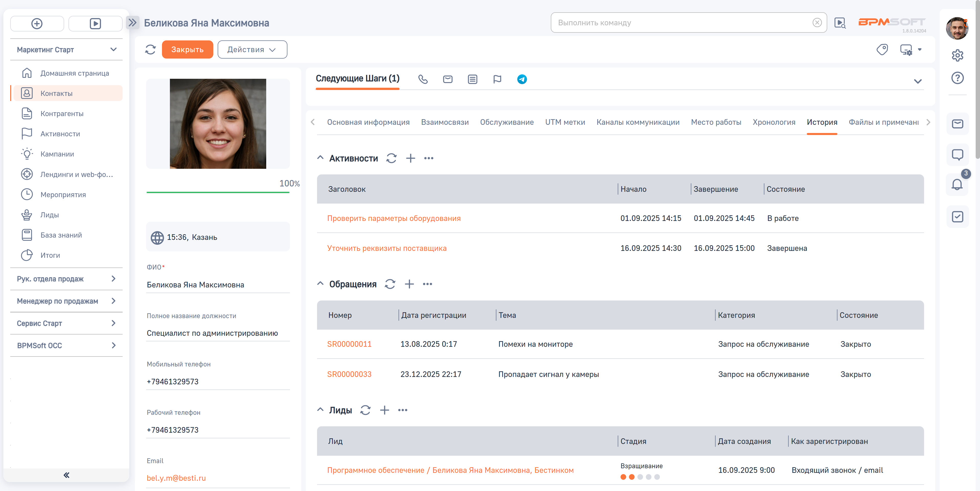Refresh the contact page with reload icon
This screenshot has height=491, width=980.
[150, 50]
